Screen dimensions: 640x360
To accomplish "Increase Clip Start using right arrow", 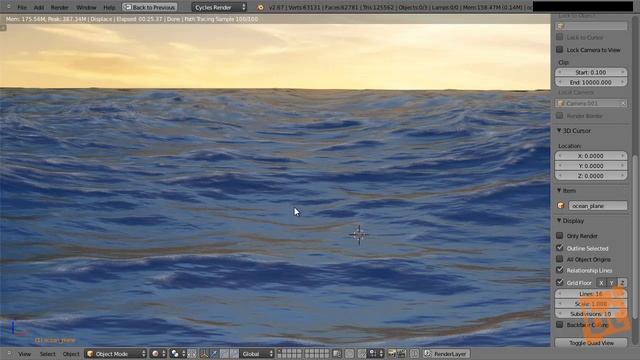I will tap(622, 72).
